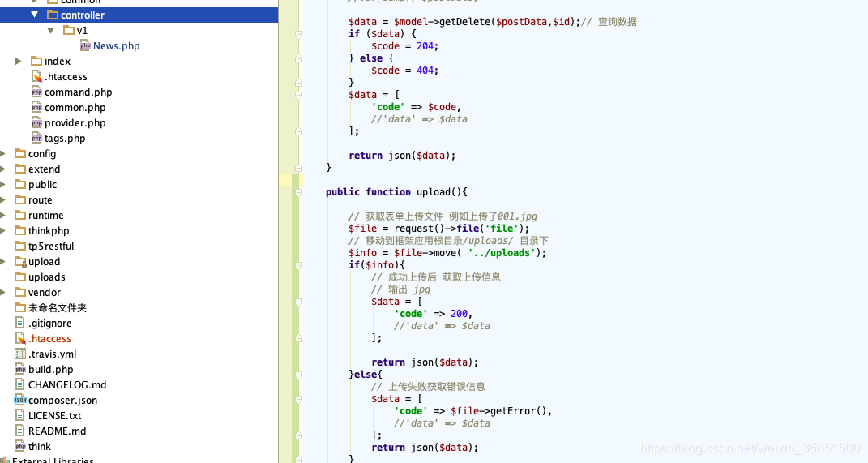Click the uploads folder icon

(20, 277)
